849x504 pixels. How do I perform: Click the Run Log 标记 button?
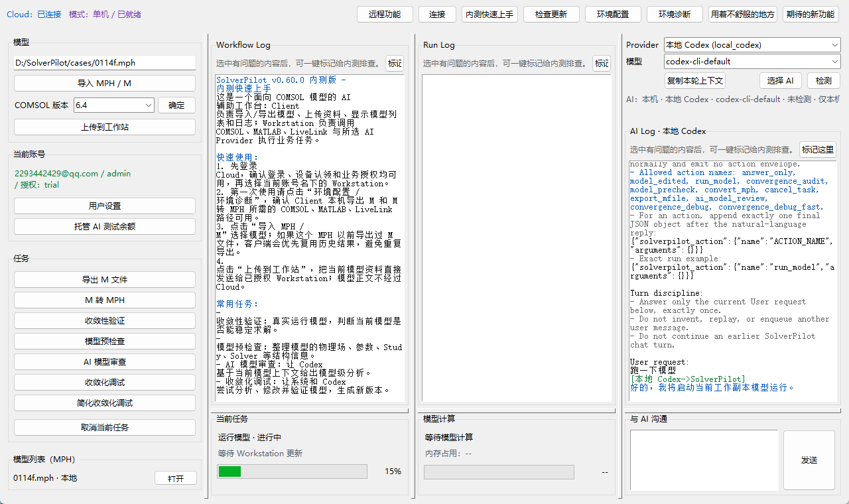coord(602,64)
